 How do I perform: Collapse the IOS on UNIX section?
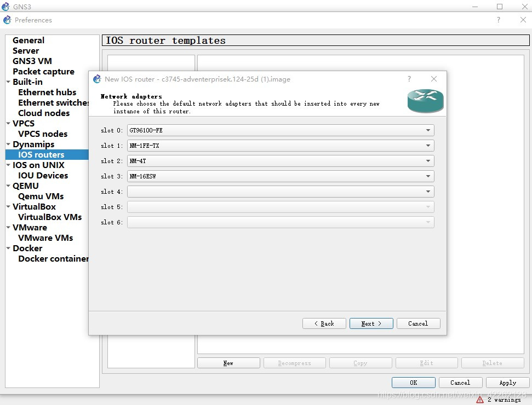[x=8, y=165]
